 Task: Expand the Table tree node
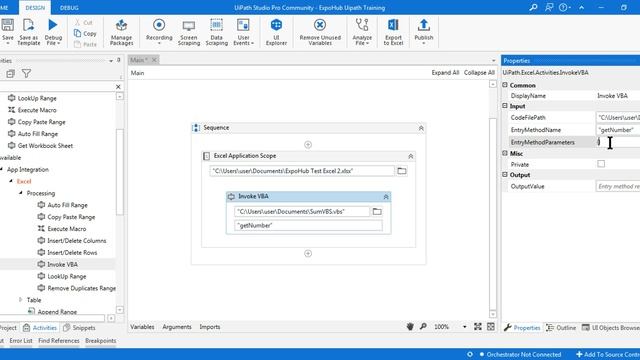[20, 300]
